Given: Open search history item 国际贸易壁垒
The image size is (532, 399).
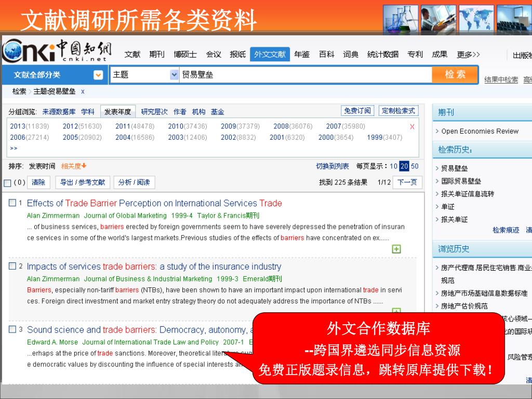Looking at the screenshot, I should click(461, 181).
